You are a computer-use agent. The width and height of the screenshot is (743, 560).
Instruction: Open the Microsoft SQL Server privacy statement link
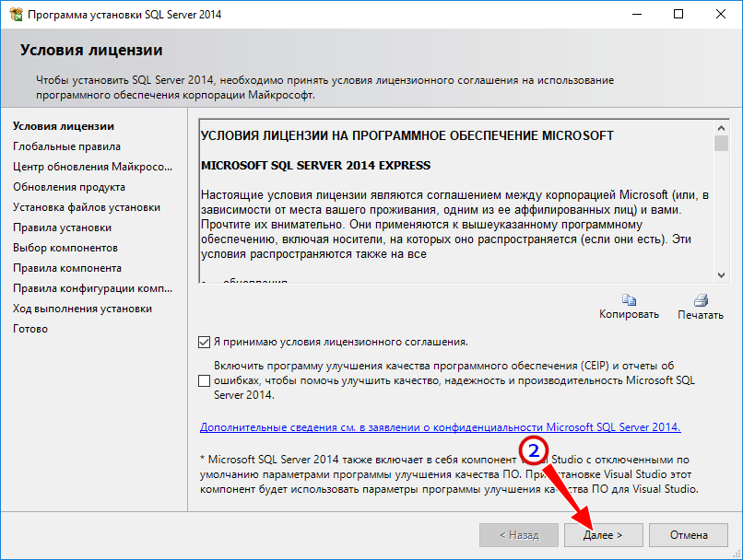(x=441, y=427)
